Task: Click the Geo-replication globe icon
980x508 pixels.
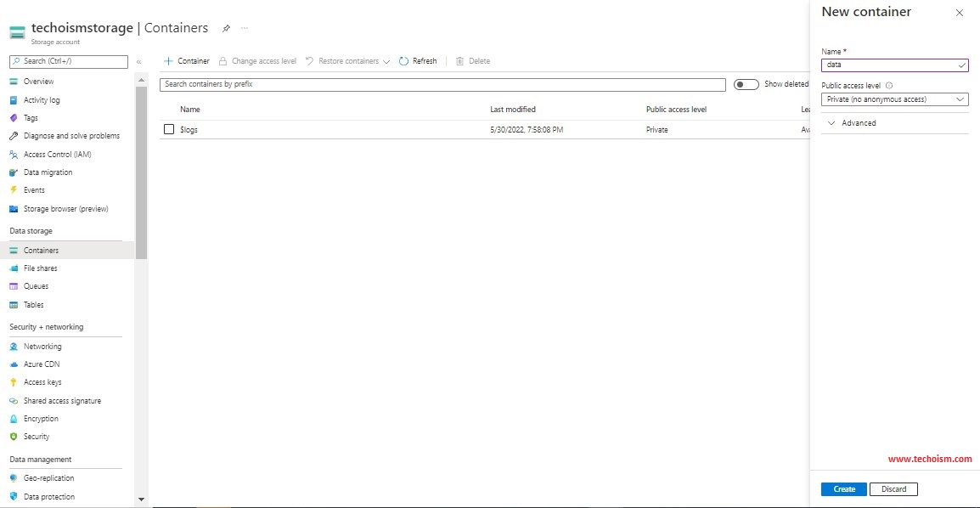Action: (x=14, y=478)
